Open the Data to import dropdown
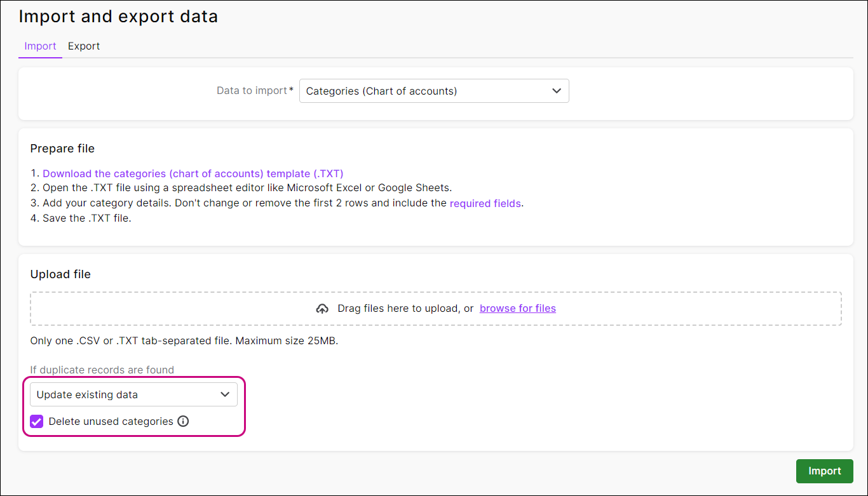Screen dimensions: 868x496 [434, 91]
